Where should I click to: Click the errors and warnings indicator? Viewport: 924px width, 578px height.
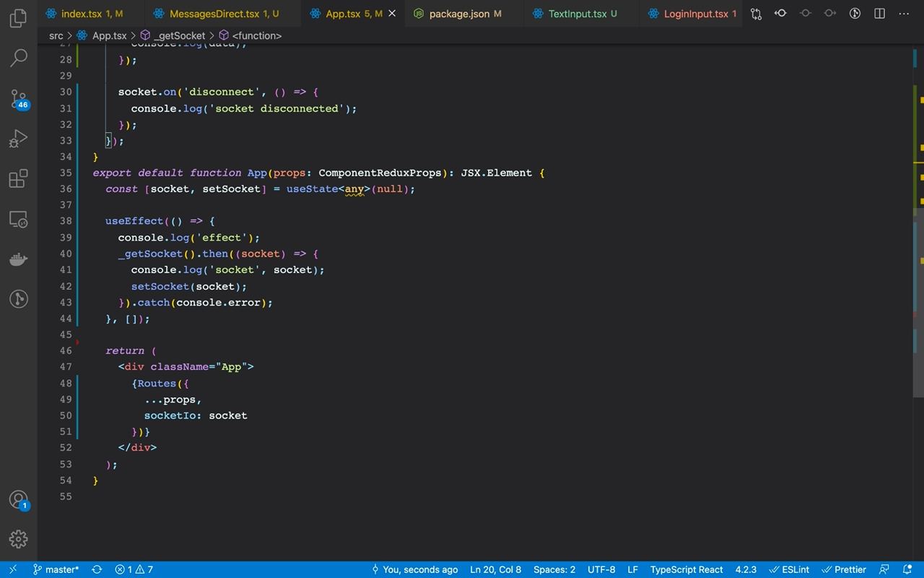point(134,569)
